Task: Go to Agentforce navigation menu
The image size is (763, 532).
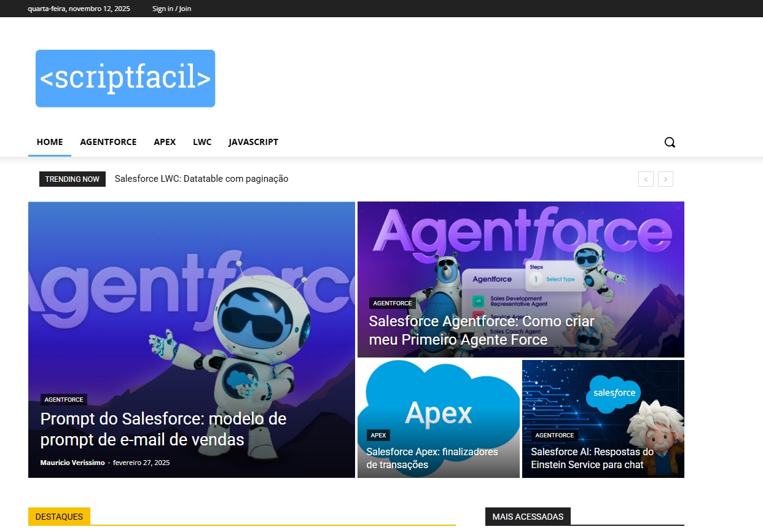Action: [x=108, y=142]
